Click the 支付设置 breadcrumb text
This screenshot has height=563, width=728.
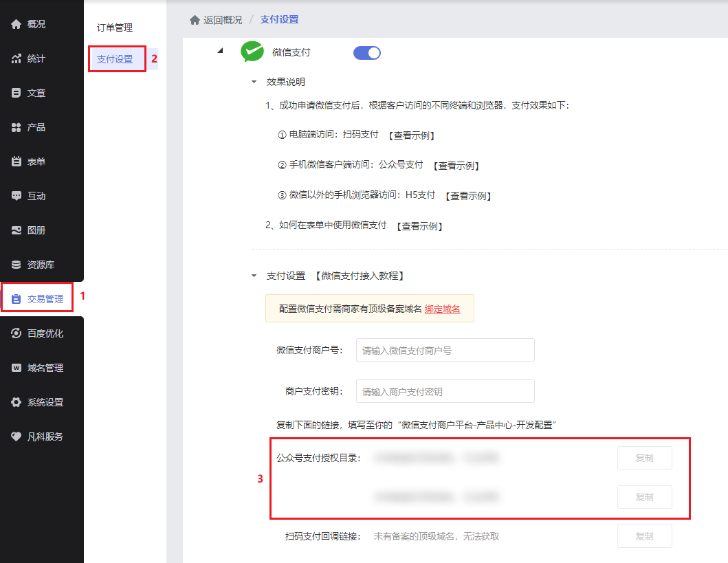click(x=279, y=20)
